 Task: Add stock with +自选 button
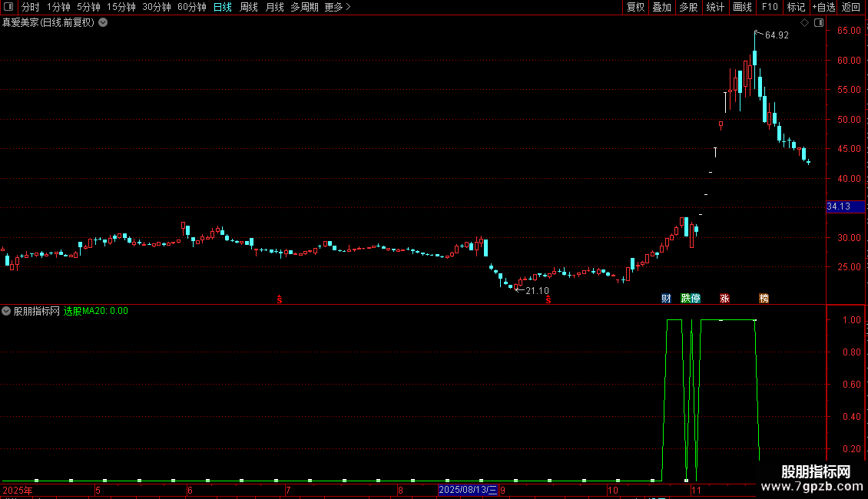tap(823, 7)
